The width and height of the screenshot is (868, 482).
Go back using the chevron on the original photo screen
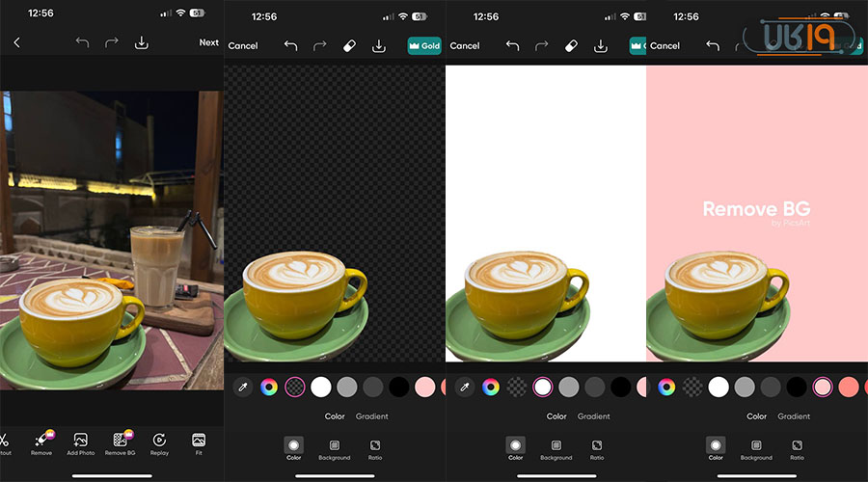(16, 42)
